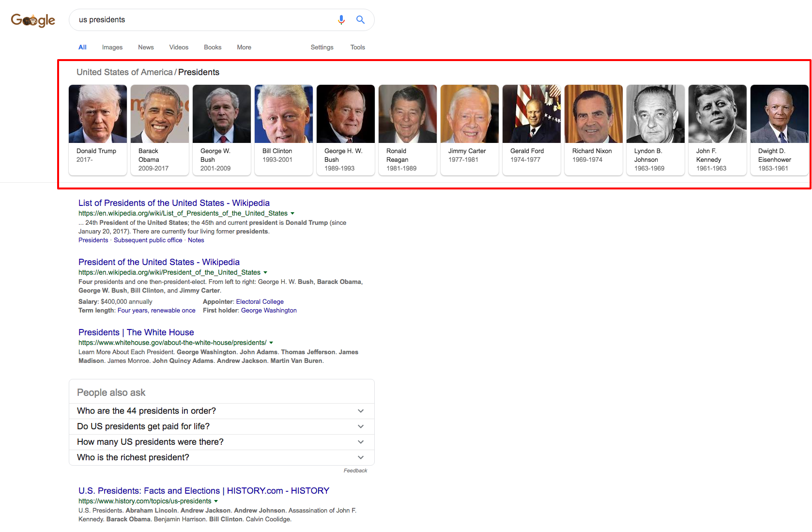Open Jimmy Carter photo card
Viewport: 812px width, 532px height.
point(470,130)
